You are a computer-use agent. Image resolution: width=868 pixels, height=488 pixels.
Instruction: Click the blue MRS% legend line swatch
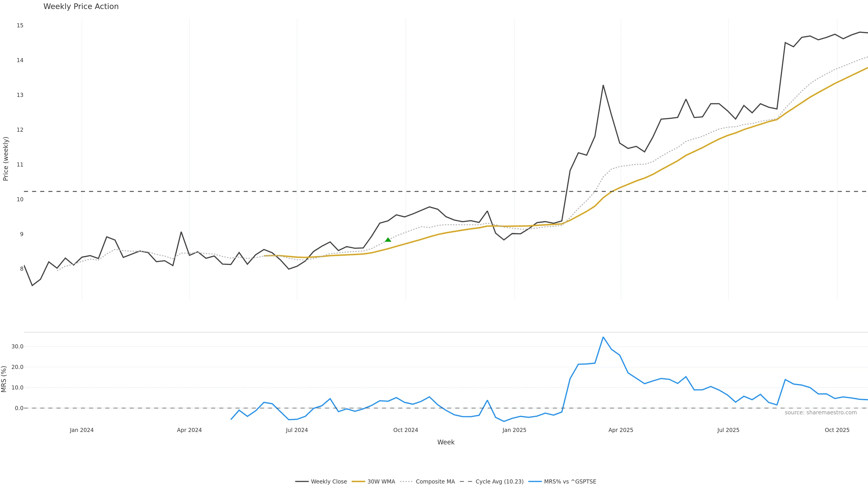coord(535,482)
